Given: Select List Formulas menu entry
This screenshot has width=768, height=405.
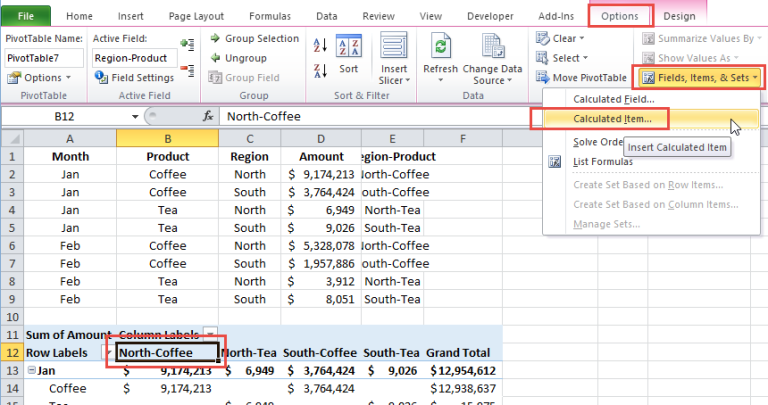Looking at the screenshot, I should pyautogui.click(x=602, y=161).
